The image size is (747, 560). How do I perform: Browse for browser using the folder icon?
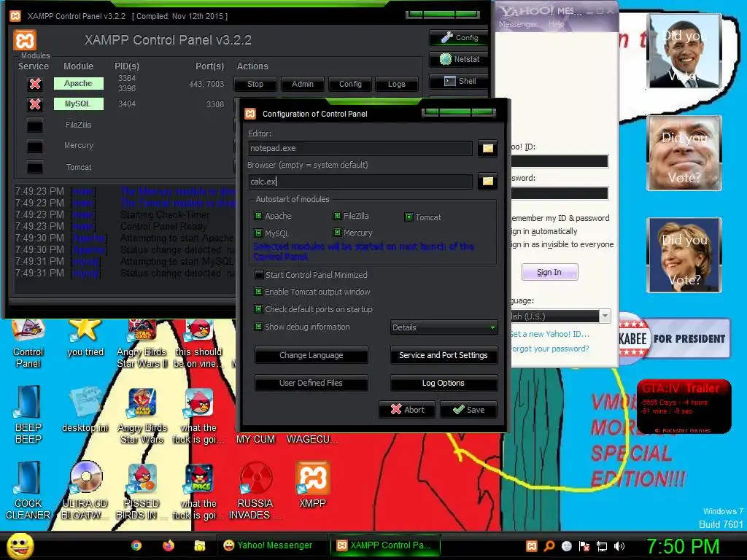click(x=487, y=182)
